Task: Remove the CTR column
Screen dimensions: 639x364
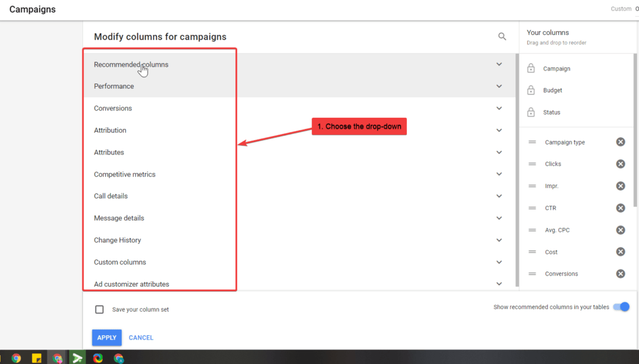Action: [x=620, y=208]
